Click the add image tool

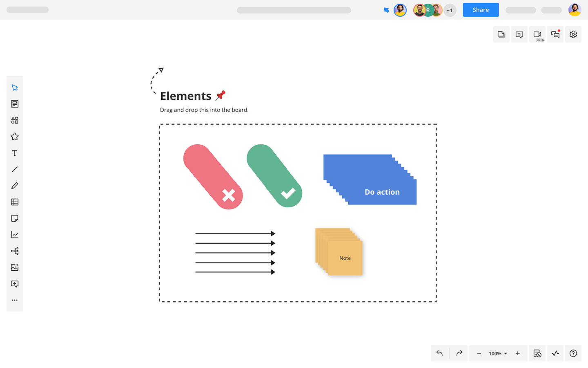click(15, 267)
